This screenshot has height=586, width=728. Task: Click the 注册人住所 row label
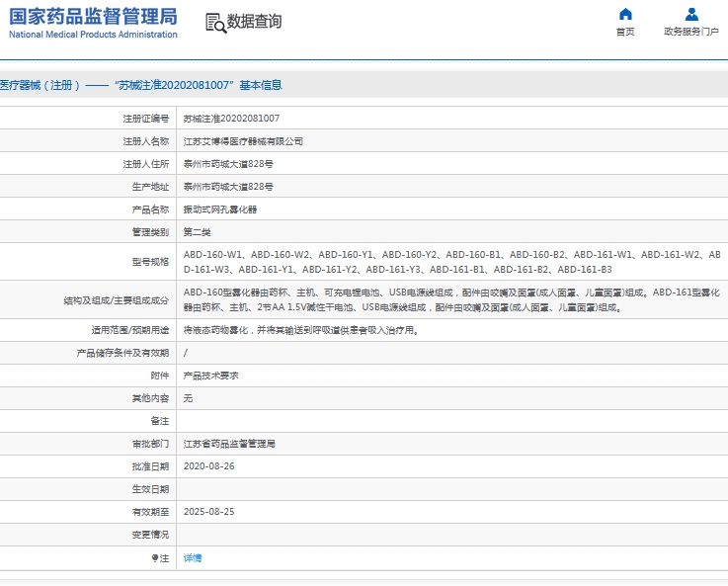146,164
